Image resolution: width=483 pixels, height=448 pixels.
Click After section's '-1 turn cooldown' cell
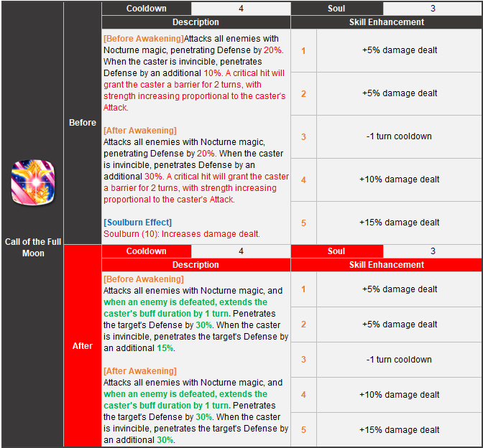[x=400, y=360]
